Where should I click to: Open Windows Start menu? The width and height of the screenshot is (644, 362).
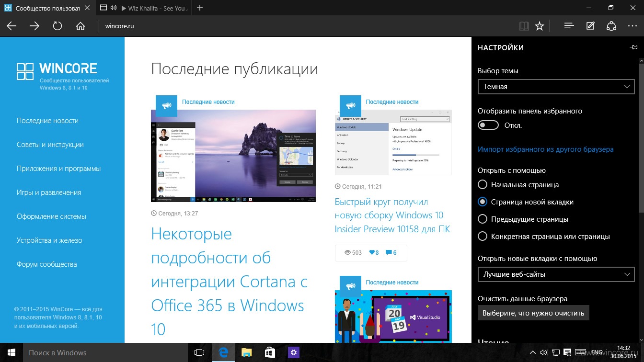[11, 353]
